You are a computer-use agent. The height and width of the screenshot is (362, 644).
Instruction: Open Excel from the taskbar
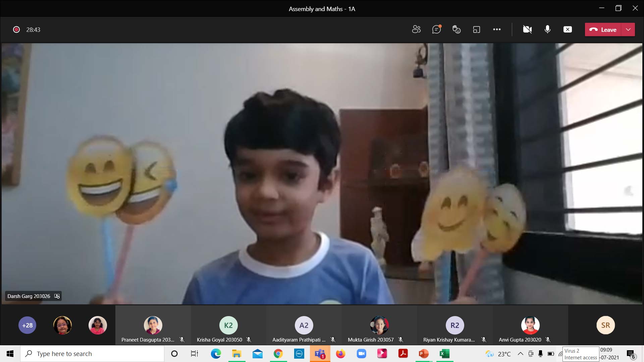coord(445,354)
